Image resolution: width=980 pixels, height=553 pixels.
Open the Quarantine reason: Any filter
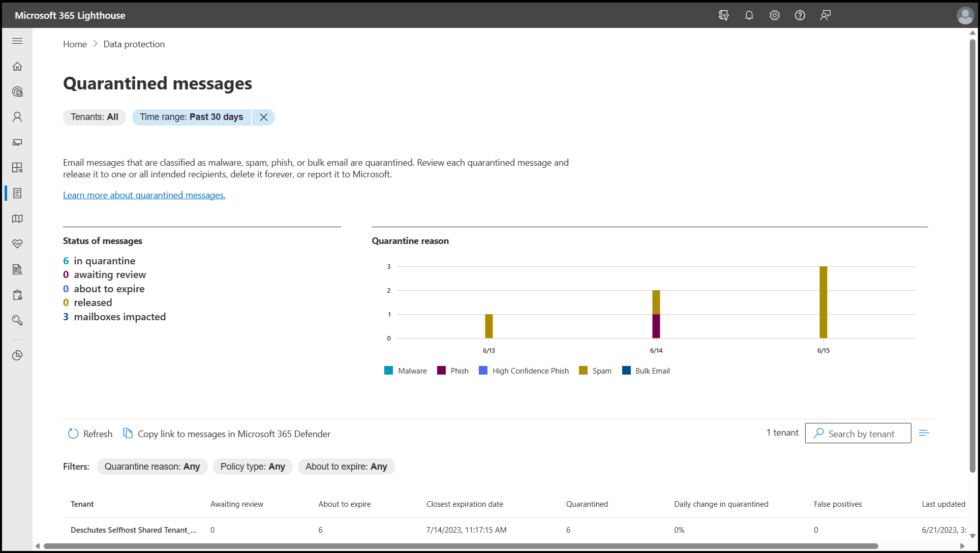[152, 467]
